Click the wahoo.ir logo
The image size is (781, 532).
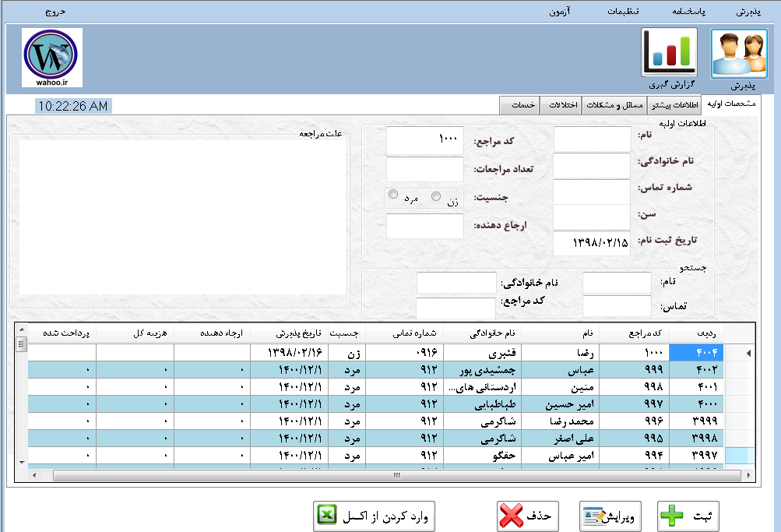pyautogui.click(x=52, y=57)
